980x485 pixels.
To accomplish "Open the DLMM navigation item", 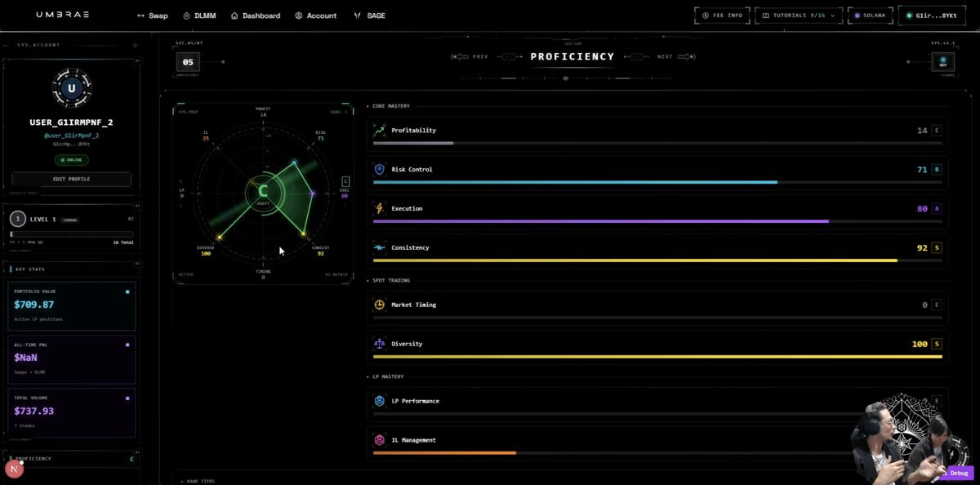I will pyautogui.click(x=199, y=16).
